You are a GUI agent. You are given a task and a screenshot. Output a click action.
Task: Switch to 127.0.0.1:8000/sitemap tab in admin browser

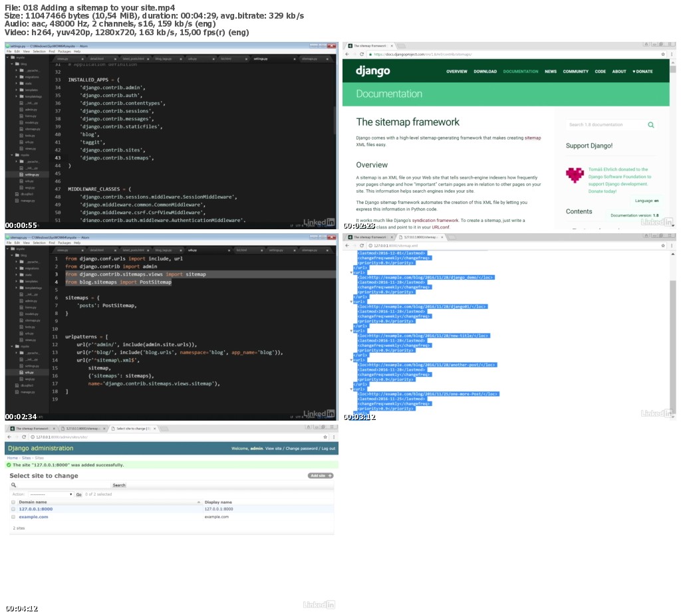coord(82,429)
